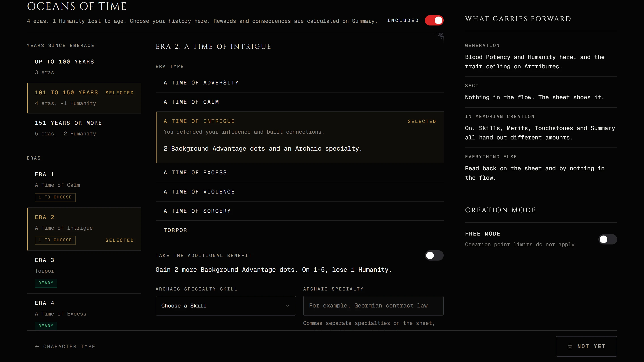The image size is (644, 362).
Task: Choose A Time of Violence era type
Action: (299, 192)
